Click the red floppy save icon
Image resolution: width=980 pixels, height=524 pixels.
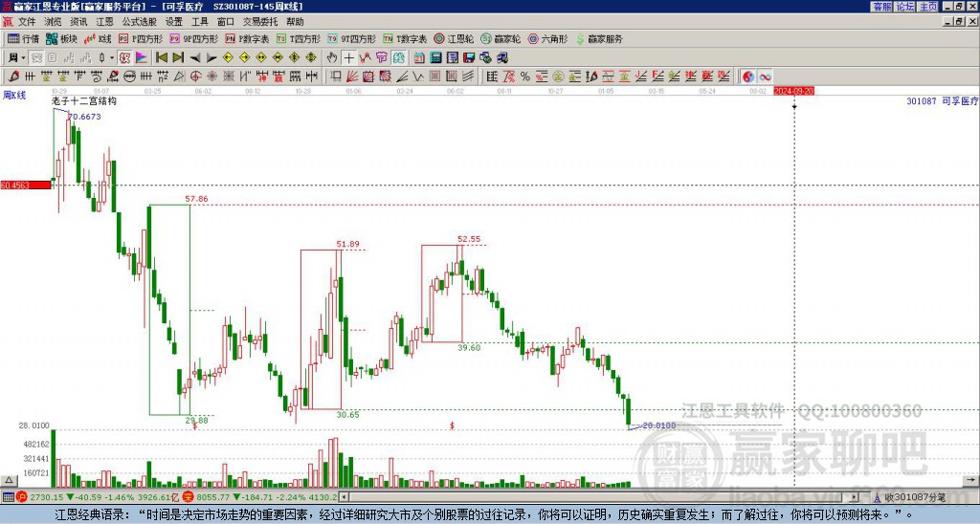coord(469,58)
